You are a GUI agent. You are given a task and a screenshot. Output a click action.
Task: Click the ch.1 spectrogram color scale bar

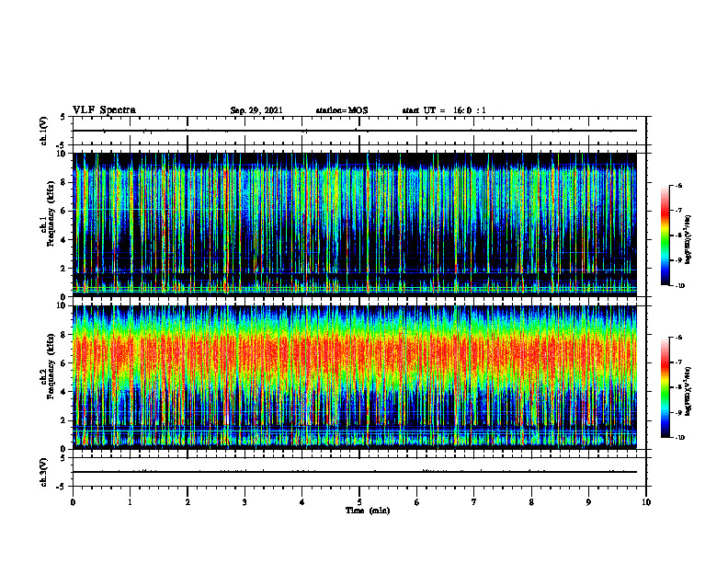click(665, 236)
